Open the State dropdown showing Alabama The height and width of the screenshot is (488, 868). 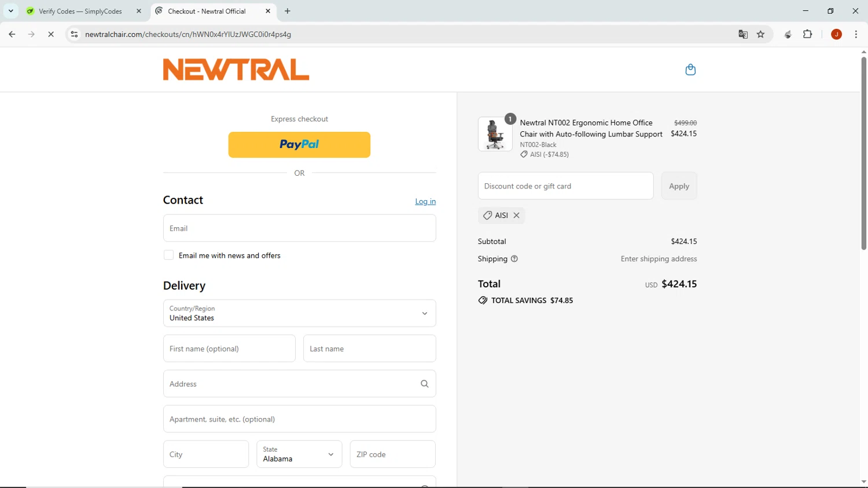point(299,454)
